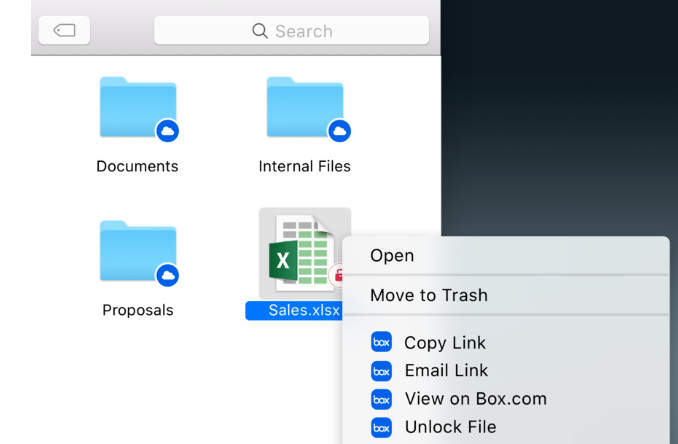Image resolution: width=678 pixels, height=444 pixels.
Task: Click the cloud badge on Internal Files folder
Action: [x=340, y=130]
